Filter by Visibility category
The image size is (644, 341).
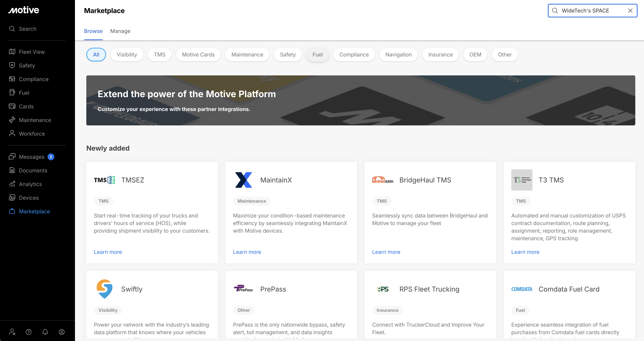pos(127,55)
